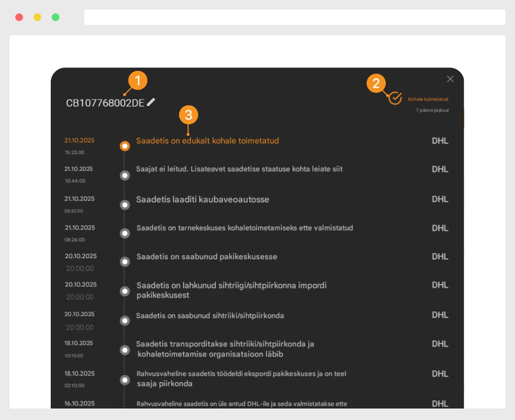Click the browser address bar
The image size is (515, 420).
click(x=294, y=17)
